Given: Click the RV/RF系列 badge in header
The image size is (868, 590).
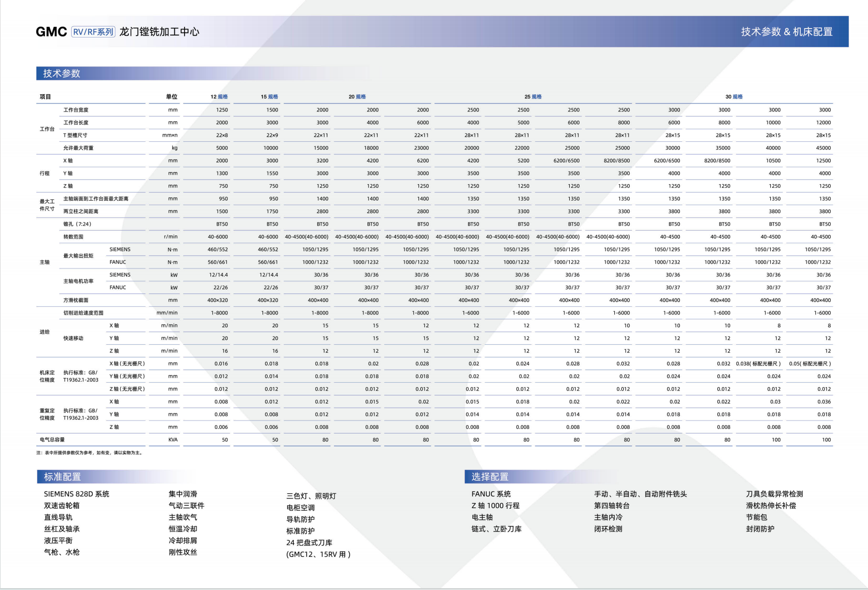Looking at the screenshot, I should [x=93, y=32].
